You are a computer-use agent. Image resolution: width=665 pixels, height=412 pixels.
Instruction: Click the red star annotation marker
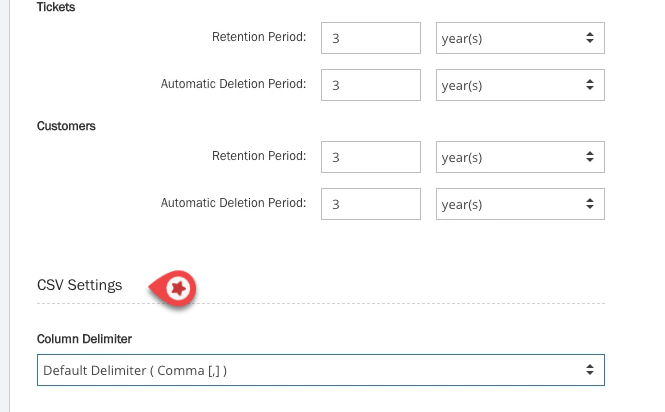coord(179,288)
